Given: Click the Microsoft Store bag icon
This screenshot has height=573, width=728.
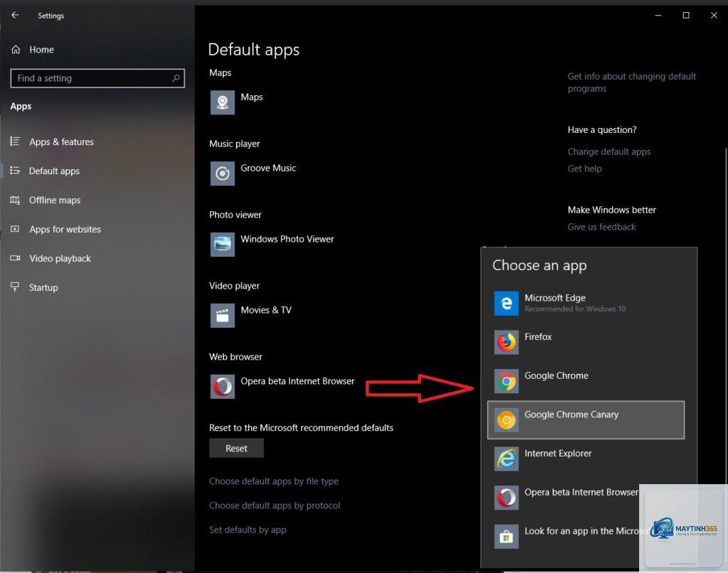Looking at the screenshot, I should click(506, 537).
